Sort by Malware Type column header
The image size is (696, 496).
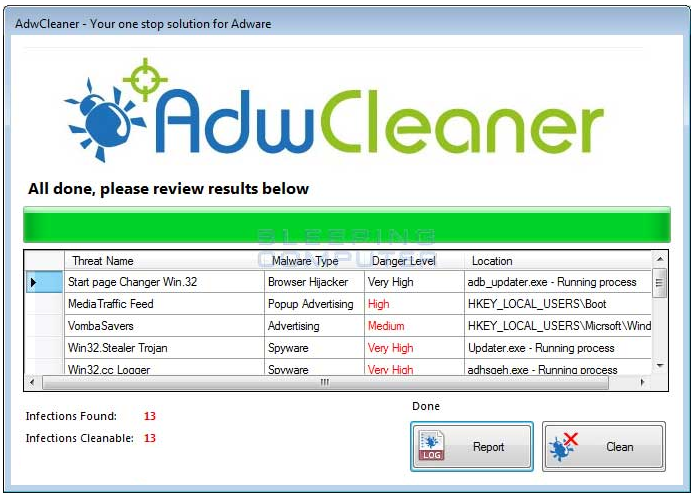305,261
